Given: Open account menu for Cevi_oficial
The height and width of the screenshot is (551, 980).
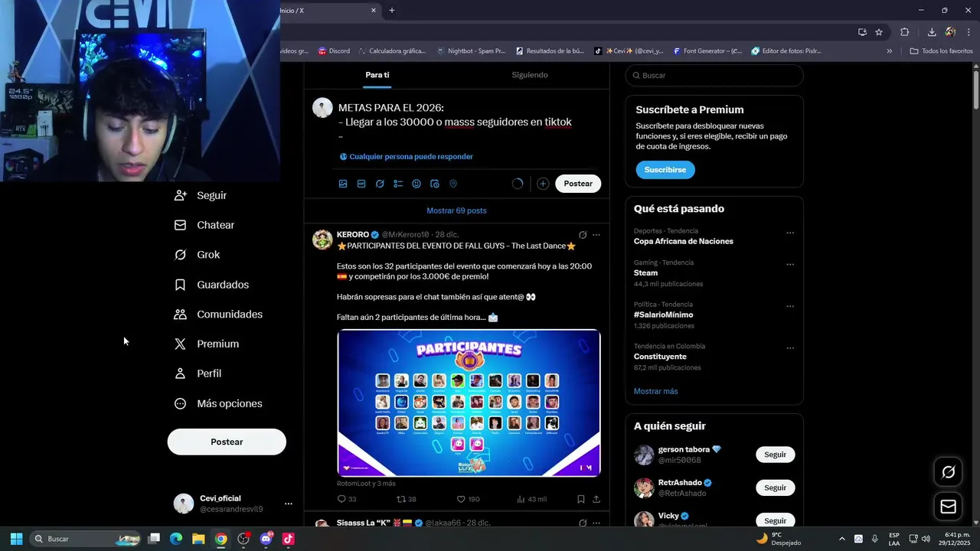Looking at the screenshot, I should click(x=233, y=504).
